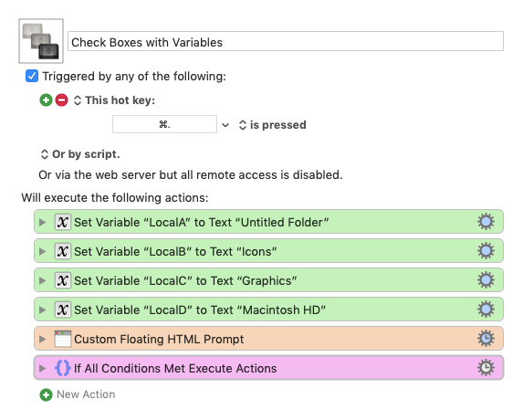Expand the If All Conditions Met action
Image resolution: width=523 pixels, height=420 pixels.
click(x=42, y=368)
